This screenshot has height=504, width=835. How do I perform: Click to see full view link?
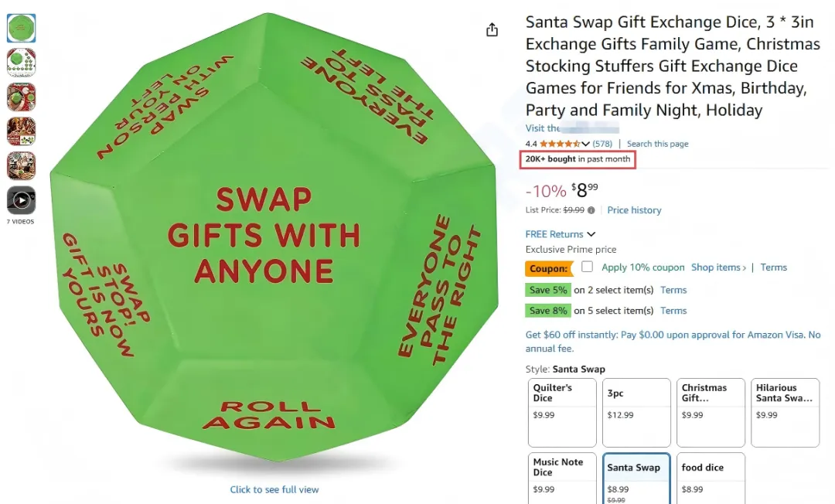point(274,489)
